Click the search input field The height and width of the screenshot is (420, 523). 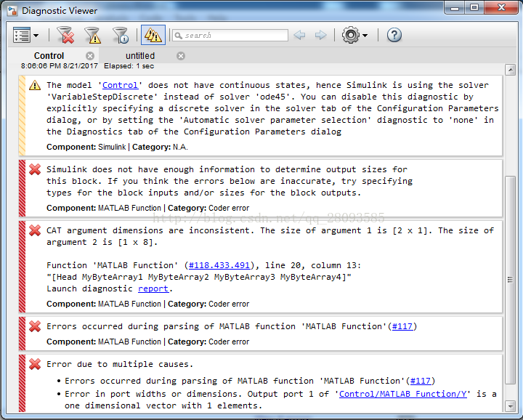[230, 36]
